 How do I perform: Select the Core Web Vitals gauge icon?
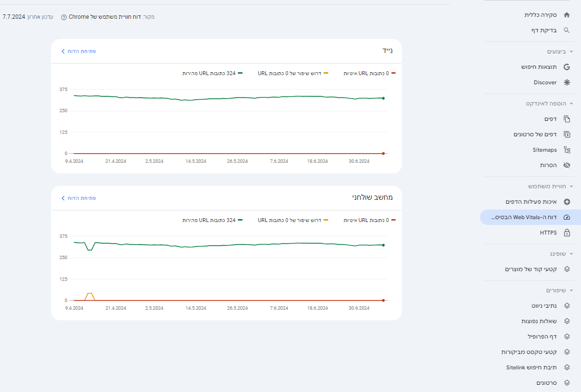coord(567,217)
